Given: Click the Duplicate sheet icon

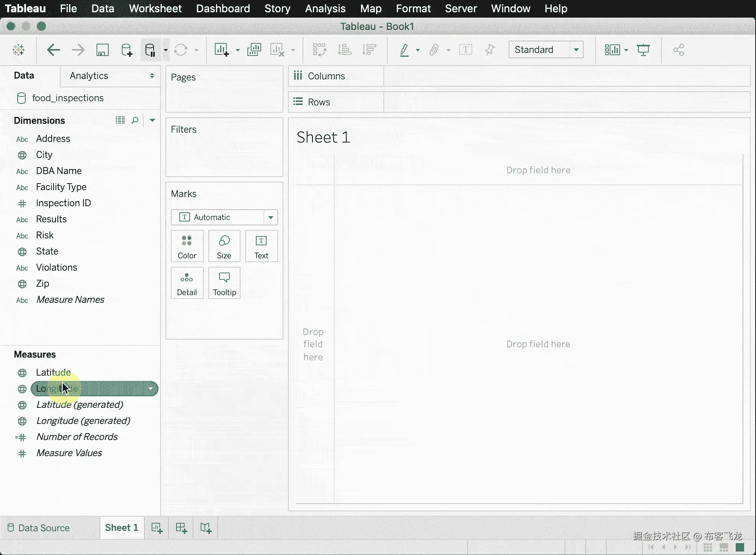Looking at the screenshot, I should pyautogui.click(x=254, y=50).
